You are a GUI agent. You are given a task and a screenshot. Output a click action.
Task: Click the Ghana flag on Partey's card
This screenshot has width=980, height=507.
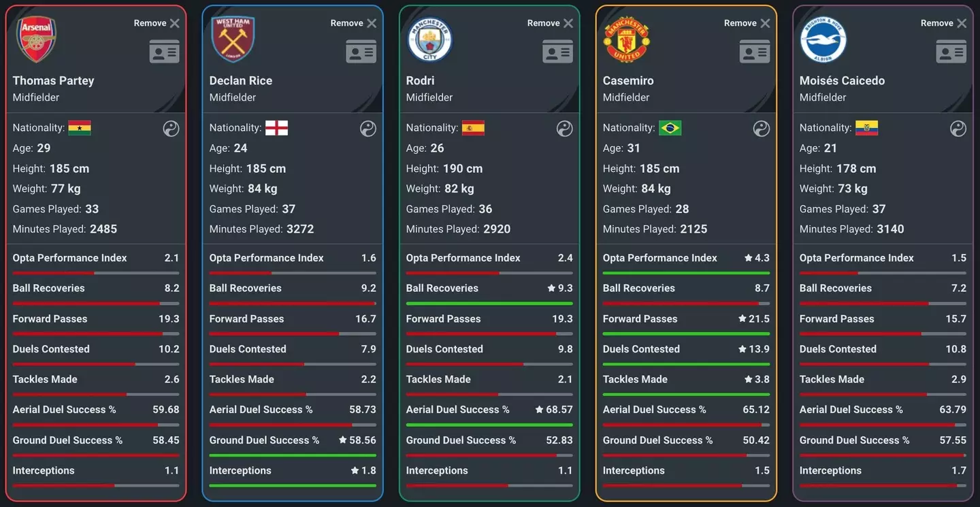point(80,128)
